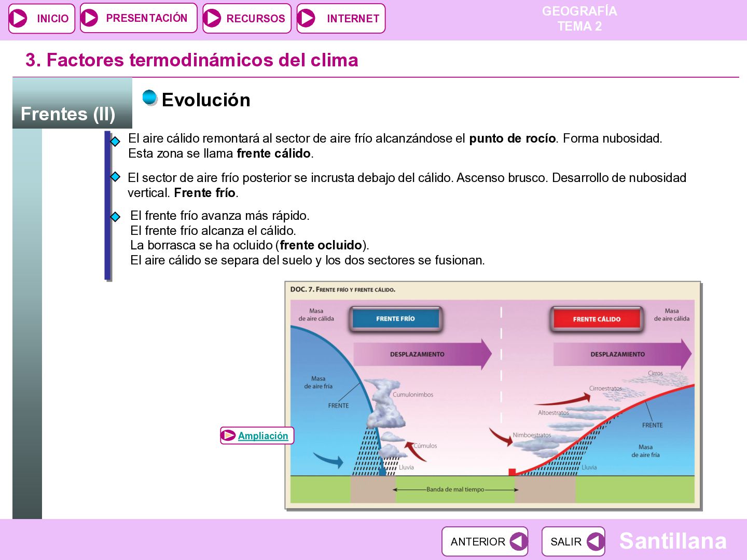Image resolution: width=747 pixels, height=560 pixels.
Task: Exit using the SALIR button
Action: coord(573,541)
